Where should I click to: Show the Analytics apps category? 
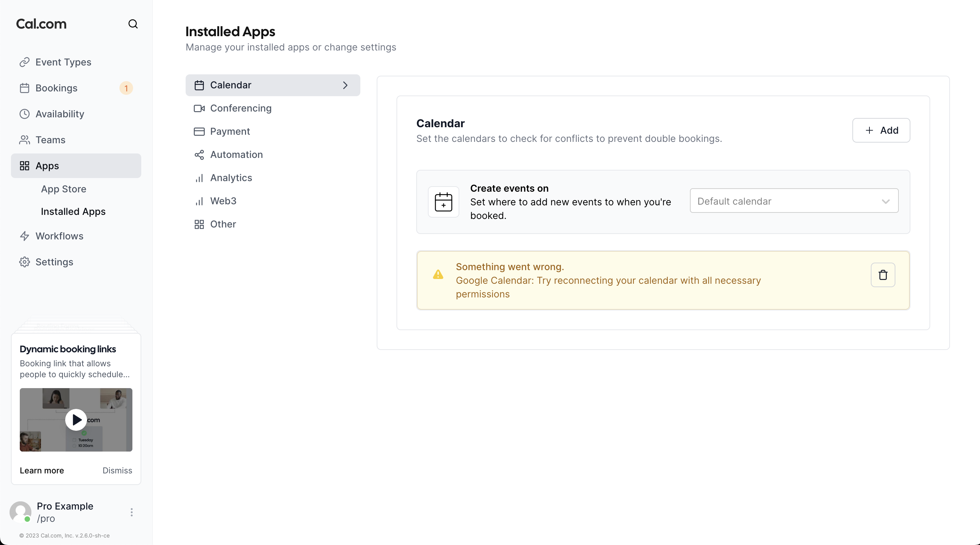(231, 178)
